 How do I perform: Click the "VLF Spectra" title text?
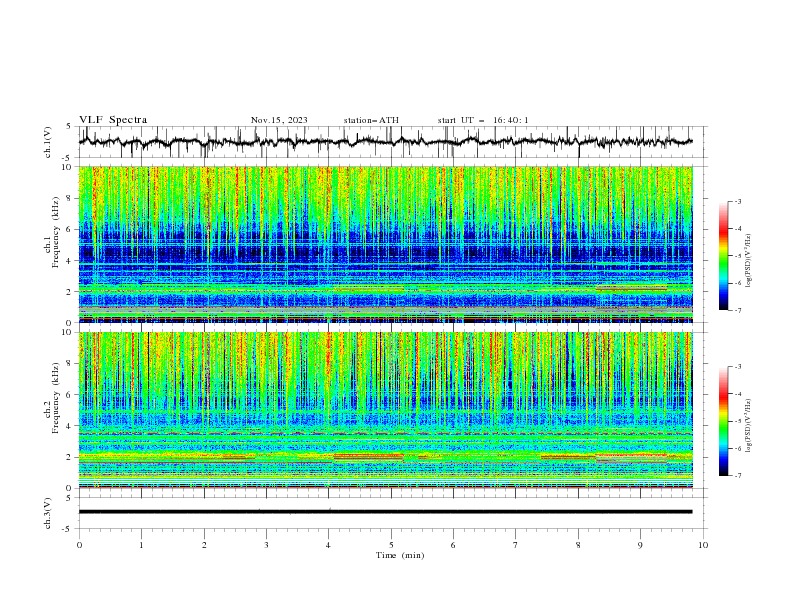tap(113, 120)
